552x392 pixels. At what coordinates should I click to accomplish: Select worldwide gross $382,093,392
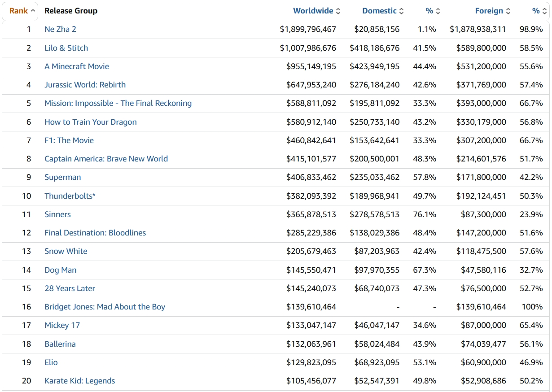(x=311, y=196)
